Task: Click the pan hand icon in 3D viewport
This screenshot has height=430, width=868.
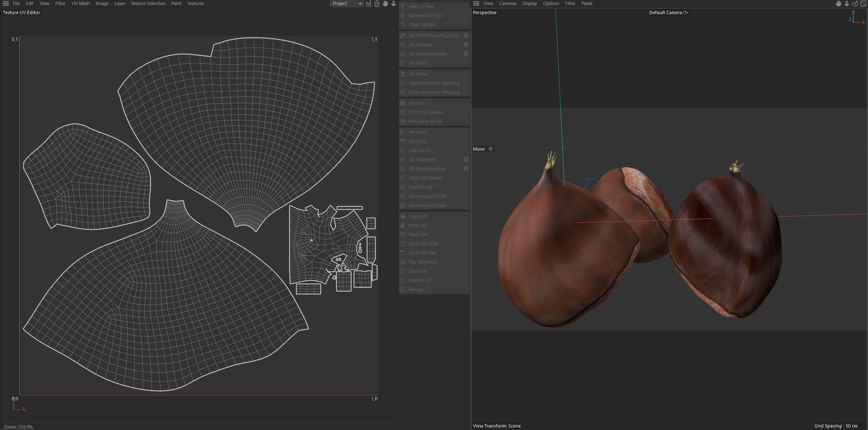Action: [838, 3]
